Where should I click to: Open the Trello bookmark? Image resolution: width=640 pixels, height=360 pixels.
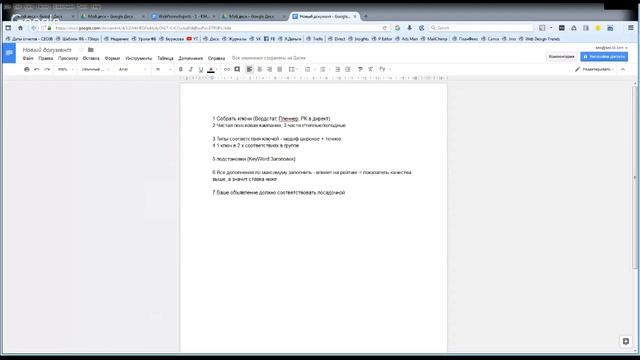click(315, 39)
